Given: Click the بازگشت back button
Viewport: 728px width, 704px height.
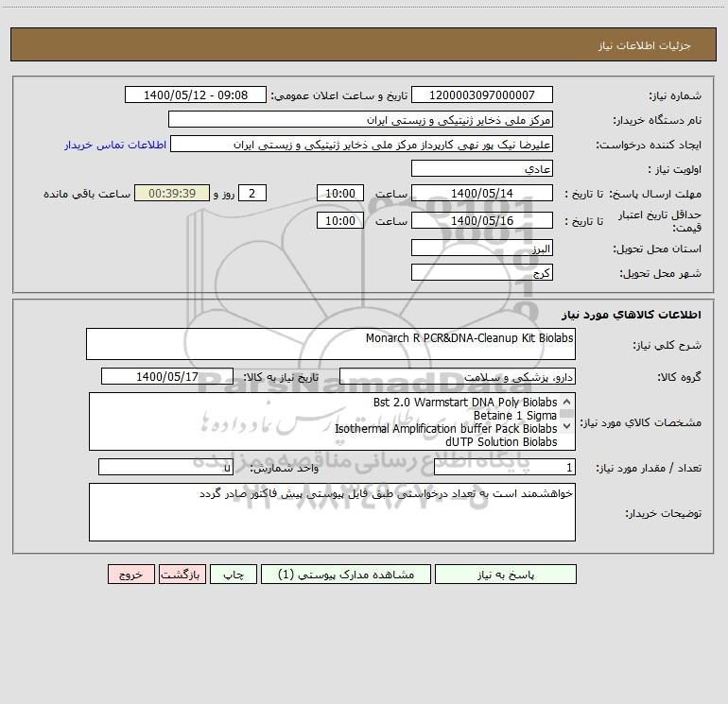Looking at the screenshot, I should click(182, 574).
